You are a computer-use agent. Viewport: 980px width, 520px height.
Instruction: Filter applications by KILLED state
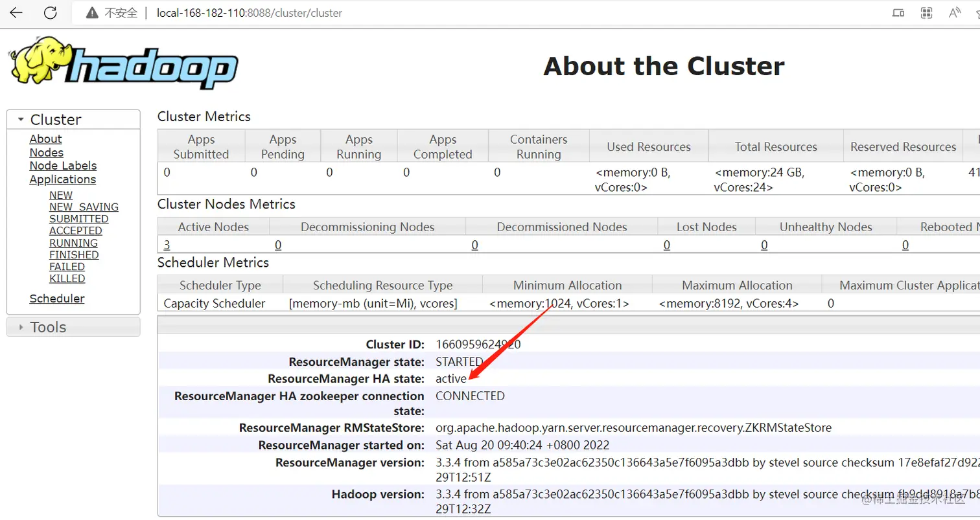67,278
